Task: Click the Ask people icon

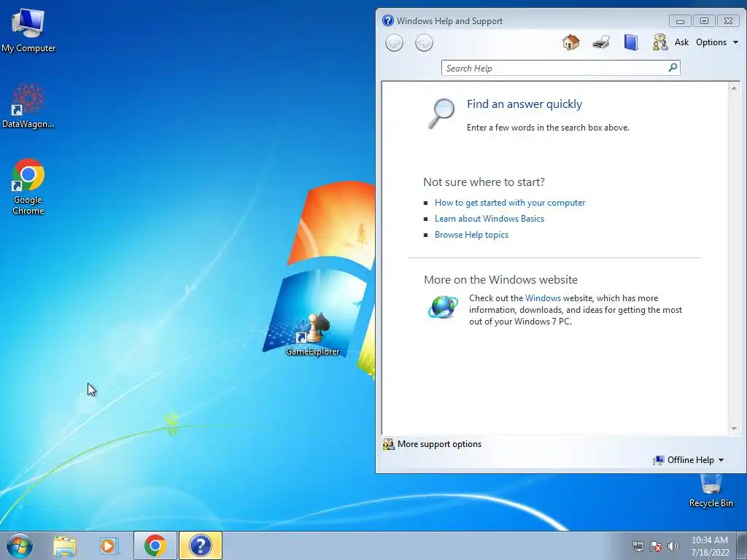Action: [x=659, y=42]
